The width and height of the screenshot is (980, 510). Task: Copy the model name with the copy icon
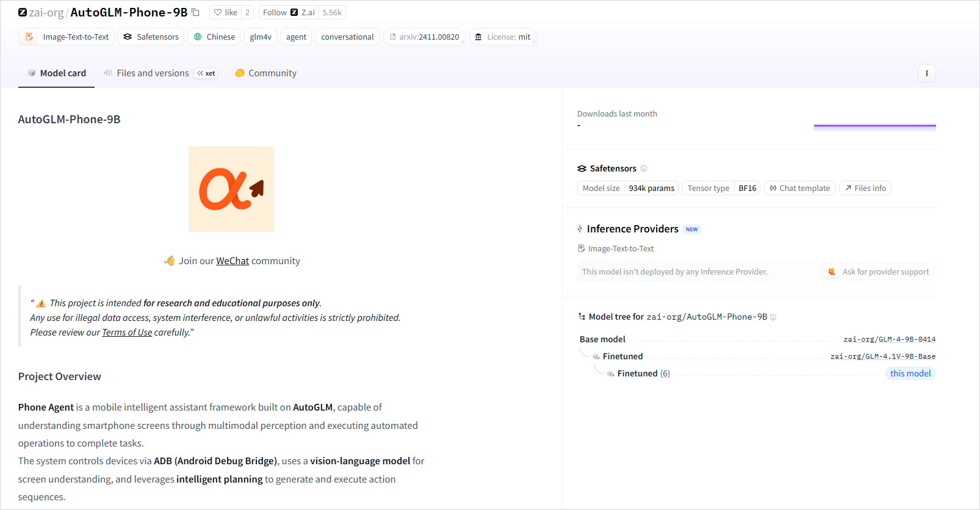(x=195, y=12)
